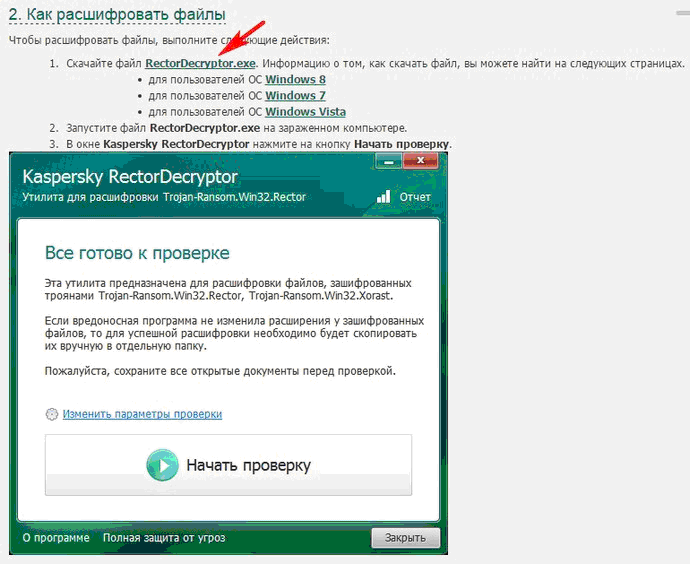This screenshot has width=690, height=564.
Task: Click heading 2. Как расшифровать файлы
Action: click(x=117, y=14)
